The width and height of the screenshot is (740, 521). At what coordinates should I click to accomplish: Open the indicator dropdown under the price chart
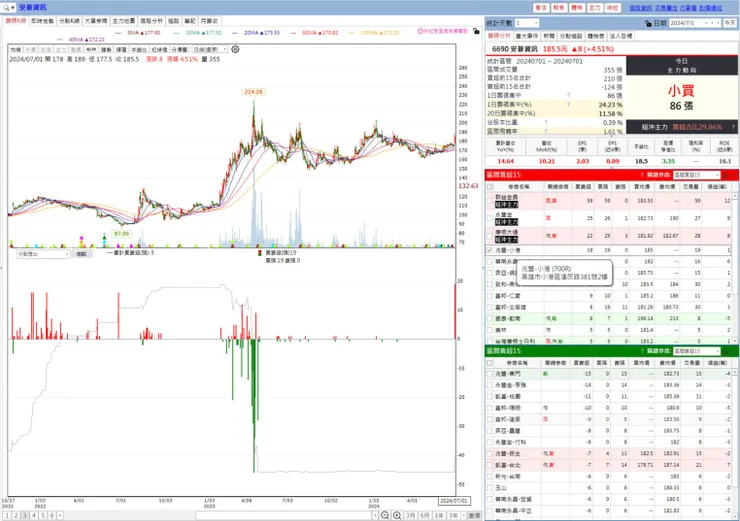[x=43, y=254]
